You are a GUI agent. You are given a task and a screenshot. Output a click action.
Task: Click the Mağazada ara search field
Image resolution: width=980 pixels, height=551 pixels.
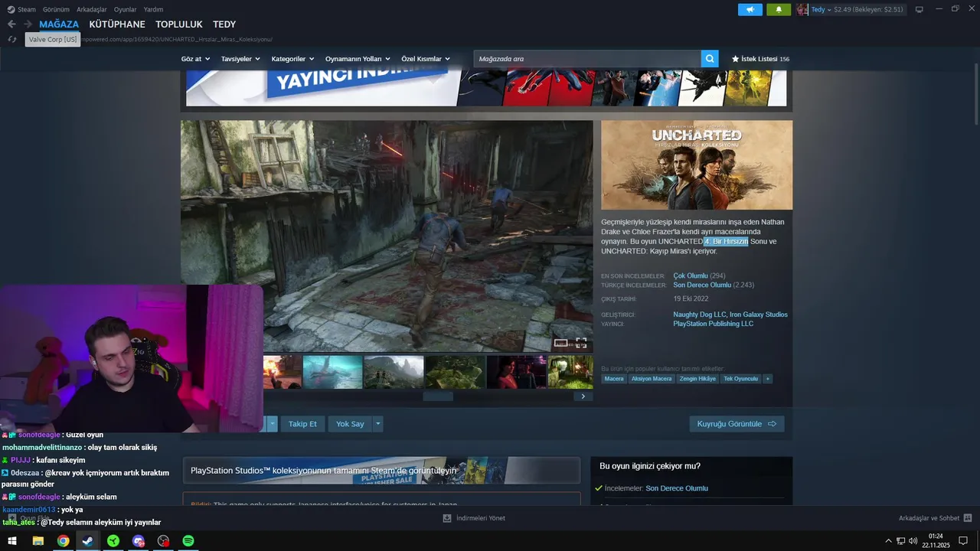pos(587,59)
